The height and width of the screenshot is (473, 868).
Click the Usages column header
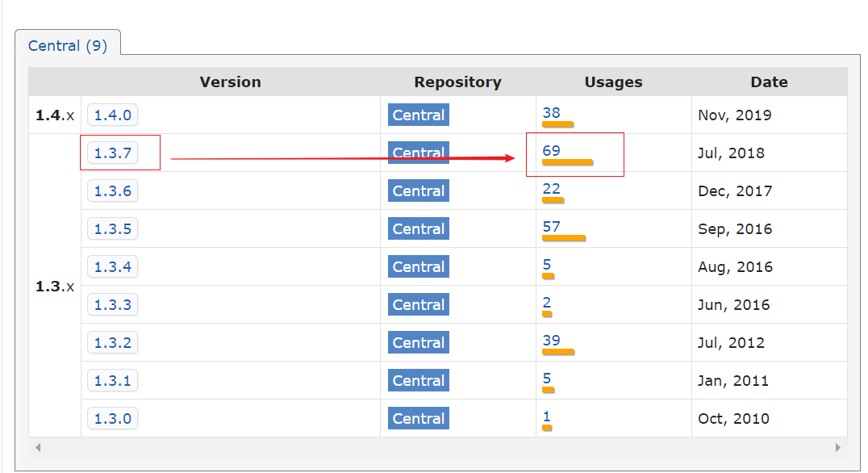point(613,82)
